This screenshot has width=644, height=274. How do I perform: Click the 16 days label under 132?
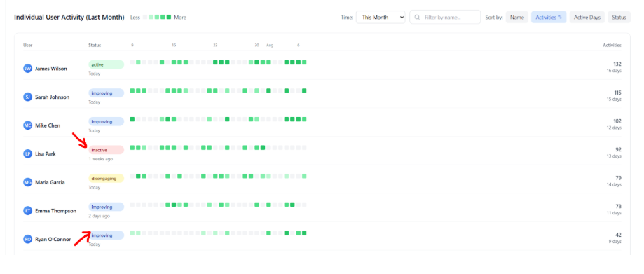(x=614, y=71)
